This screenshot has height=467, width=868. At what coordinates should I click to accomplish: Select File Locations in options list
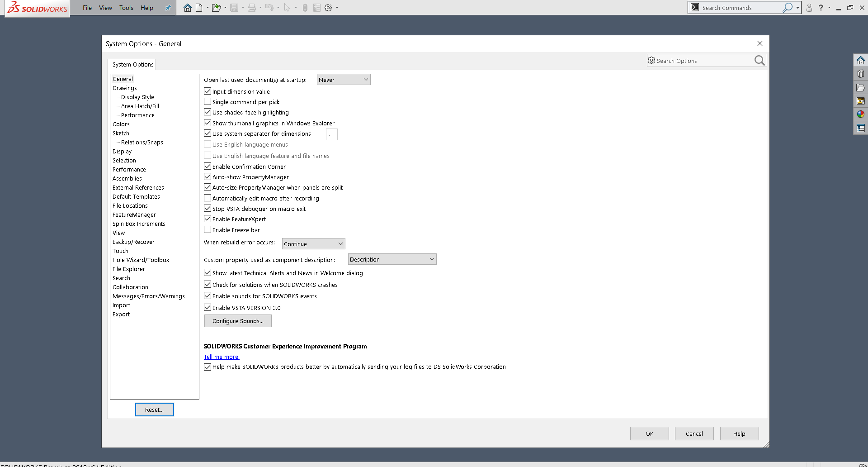(x=130, y=205)
